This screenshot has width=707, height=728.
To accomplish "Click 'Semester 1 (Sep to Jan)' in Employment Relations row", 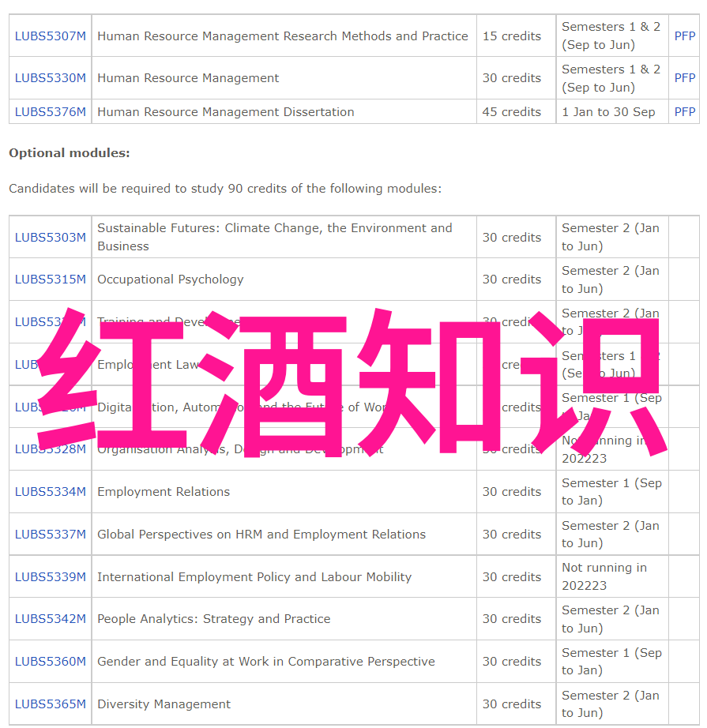I will coord(611,492).
